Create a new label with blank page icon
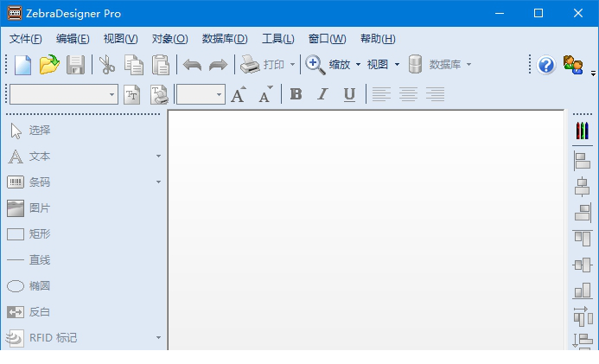The height and width of the screenshot is (364, 599). tap(23, 65)
